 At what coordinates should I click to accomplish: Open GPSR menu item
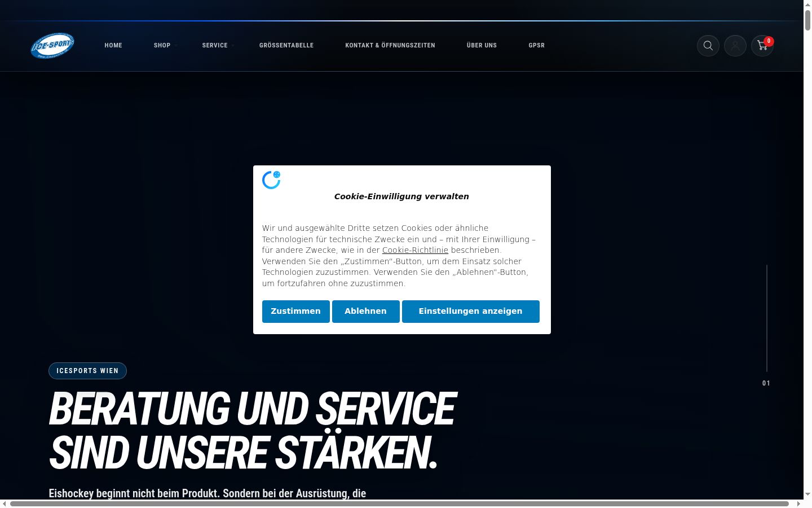(537, 45)
